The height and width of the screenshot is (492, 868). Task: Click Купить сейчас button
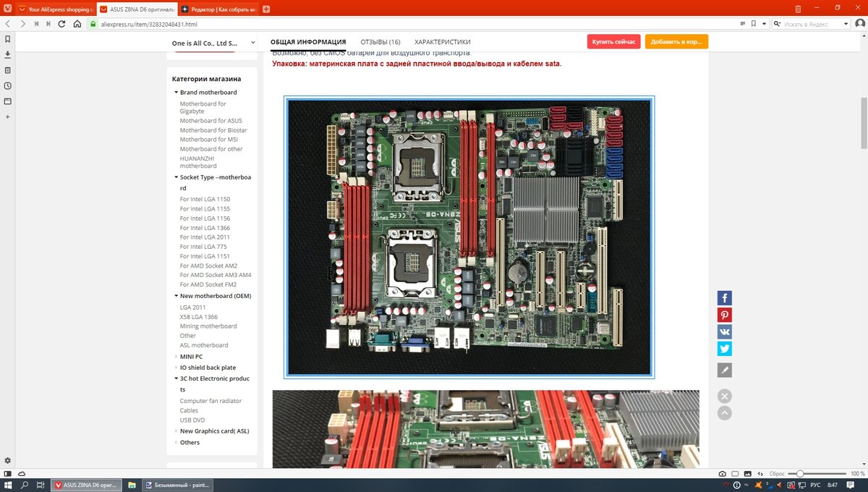click(613, 42)
